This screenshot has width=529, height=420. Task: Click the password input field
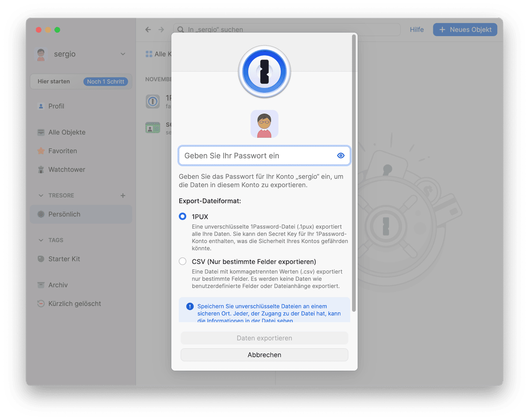tap(257, 156)
